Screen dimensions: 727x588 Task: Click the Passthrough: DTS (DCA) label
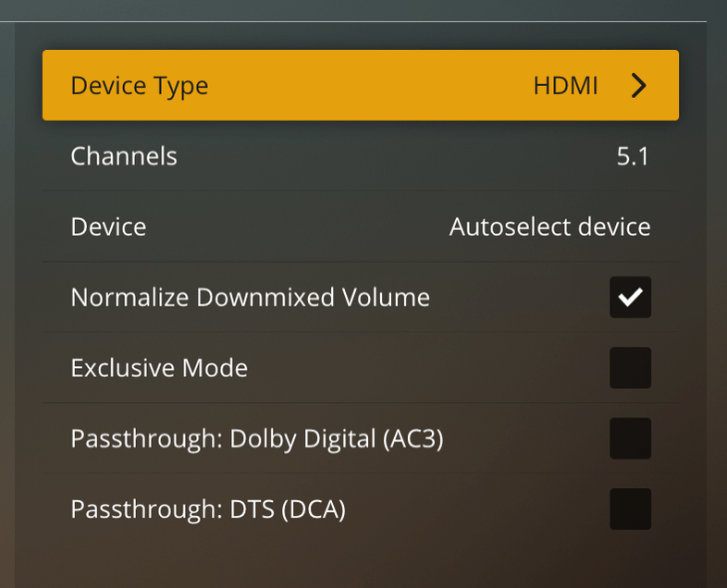pos(207,508)
